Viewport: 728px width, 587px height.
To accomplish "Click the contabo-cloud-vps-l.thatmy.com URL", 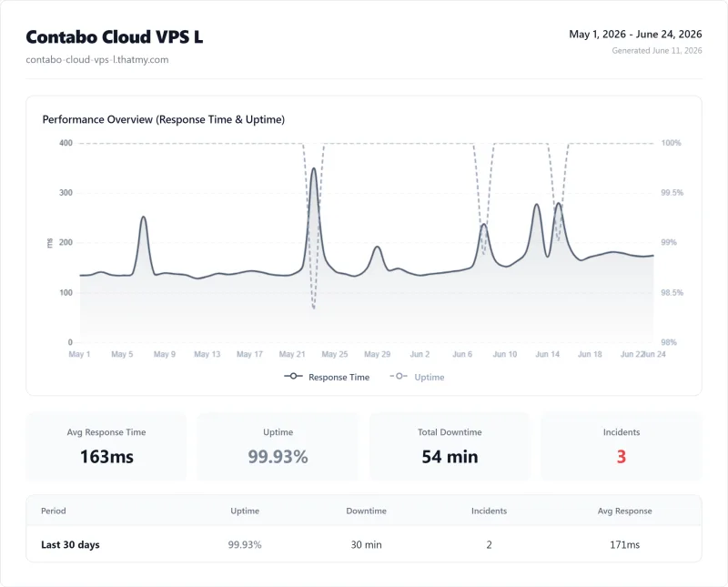I will [x=97, y=59].
